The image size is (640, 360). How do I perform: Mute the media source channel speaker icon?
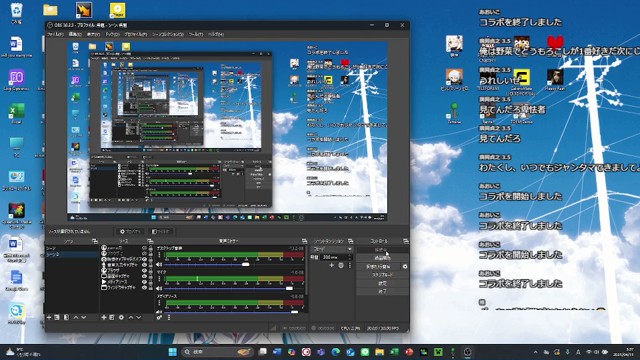click(159, 312)
